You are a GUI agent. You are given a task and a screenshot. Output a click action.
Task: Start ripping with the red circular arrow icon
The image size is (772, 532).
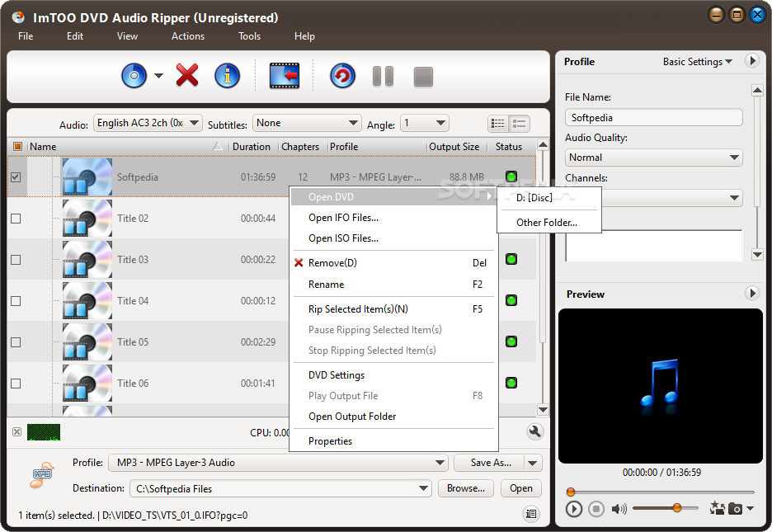pyautogui.click(x=342, y=76)
